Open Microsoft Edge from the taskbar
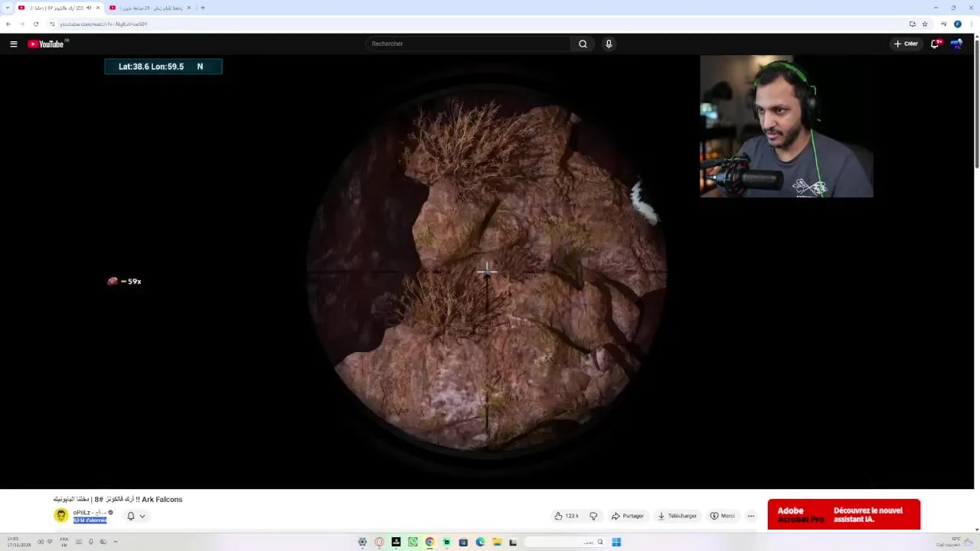Image resolution: width=980 pixels, height=551 pixels. 480,542
